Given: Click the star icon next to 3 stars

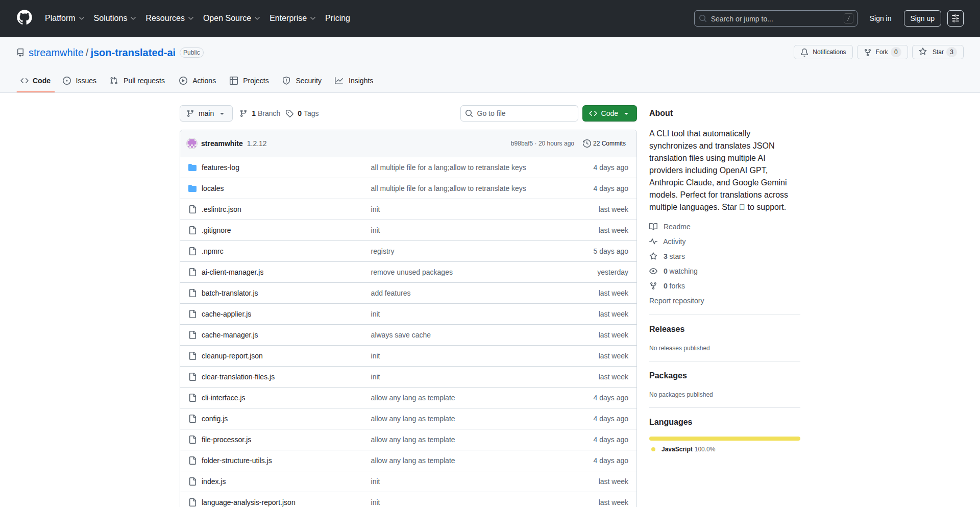Looking at the screenshot, I should 653,256.
